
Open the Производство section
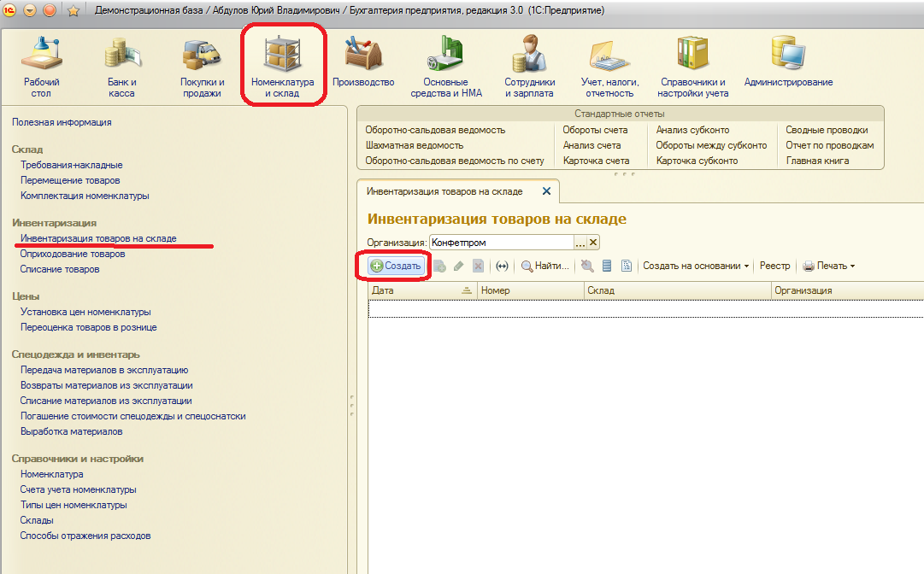coord(363,61)
